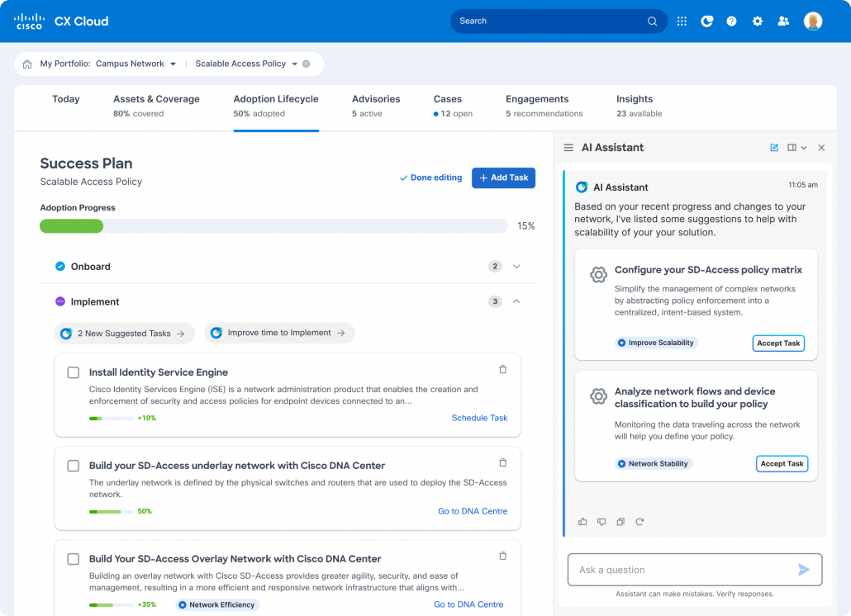Start a new chat with edit icon

(774, 148)
